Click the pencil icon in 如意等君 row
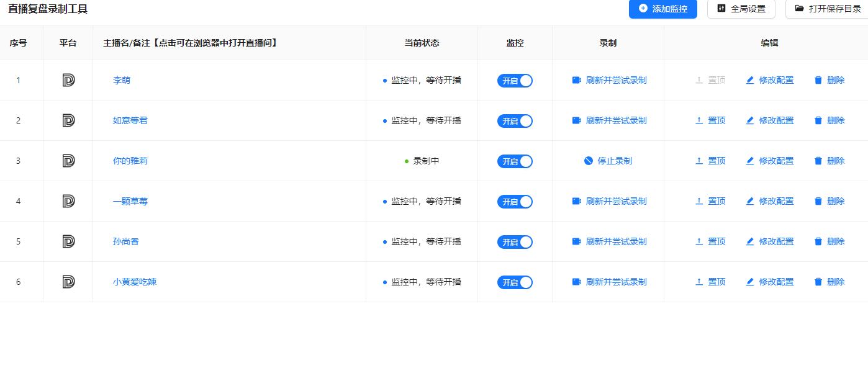Image resolution: width=868 pixels, height=368 pixels. [750, 120]
